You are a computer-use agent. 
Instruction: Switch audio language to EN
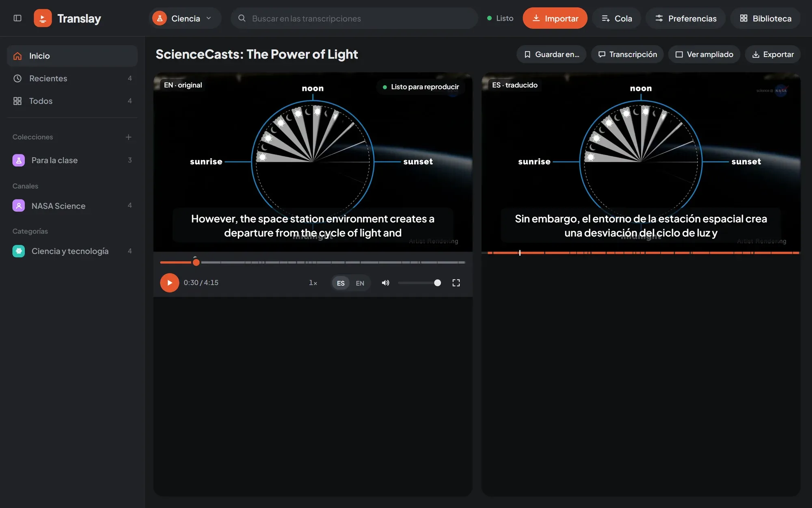pos(360,283)
